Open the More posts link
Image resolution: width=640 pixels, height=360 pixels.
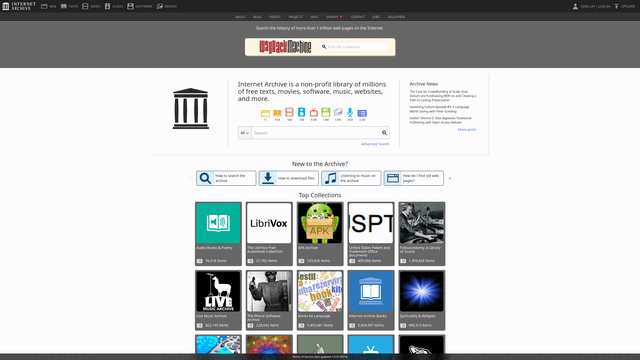pos(467,129)
